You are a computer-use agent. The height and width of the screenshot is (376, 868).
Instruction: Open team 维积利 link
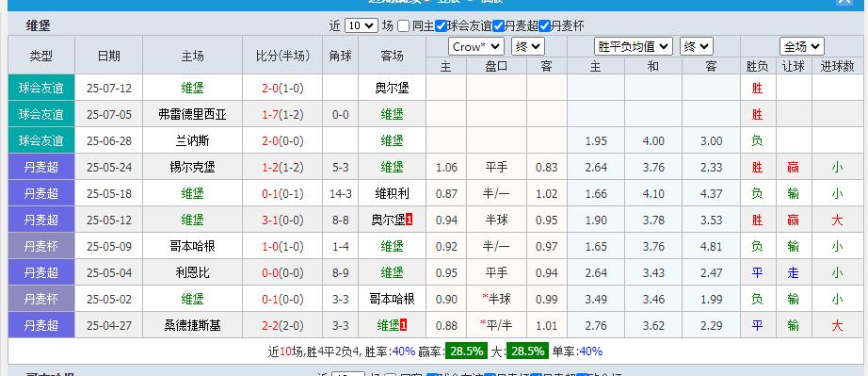click(x=392, y=194)
